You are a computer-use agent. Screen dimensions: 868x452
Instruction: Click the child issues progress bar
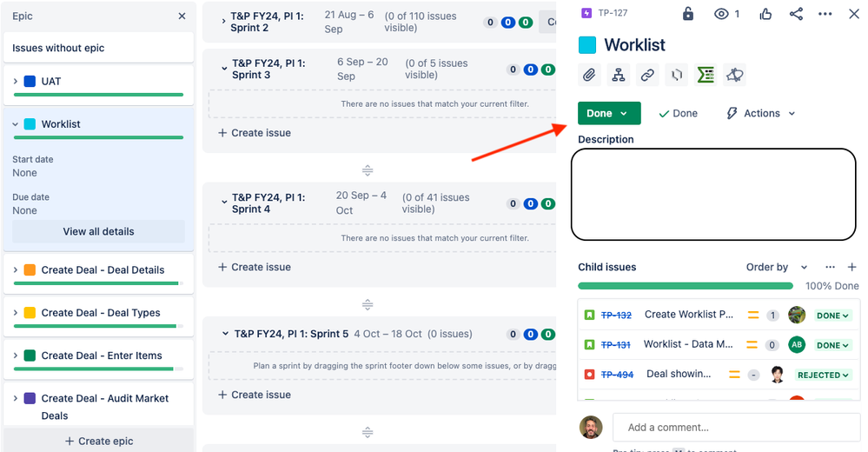click(x=686, y=286)
